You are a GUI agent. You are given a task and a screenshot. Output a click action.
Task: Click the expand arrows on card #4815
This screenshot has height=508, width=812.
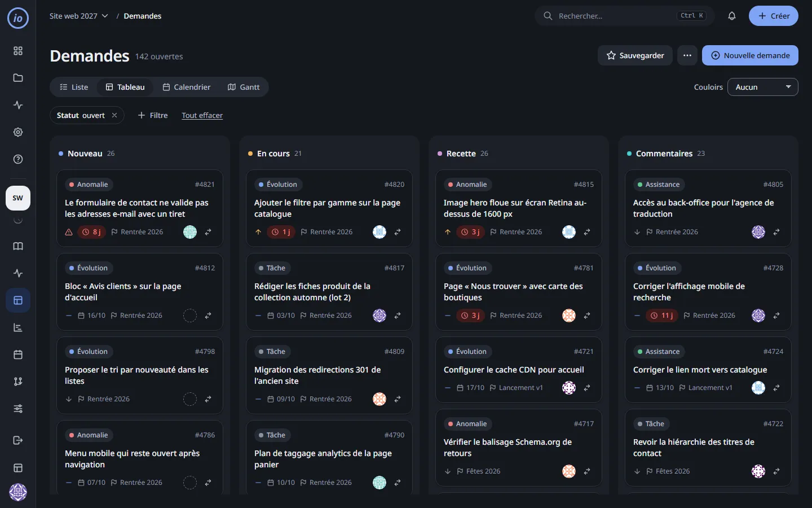pos(587,232)
